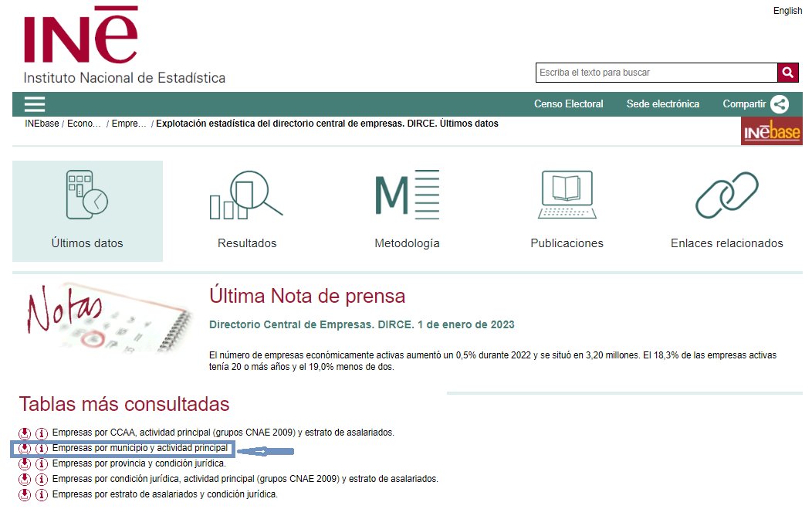
Task: Click the 'Última Nota de prensa' heading
Action: 307,296
